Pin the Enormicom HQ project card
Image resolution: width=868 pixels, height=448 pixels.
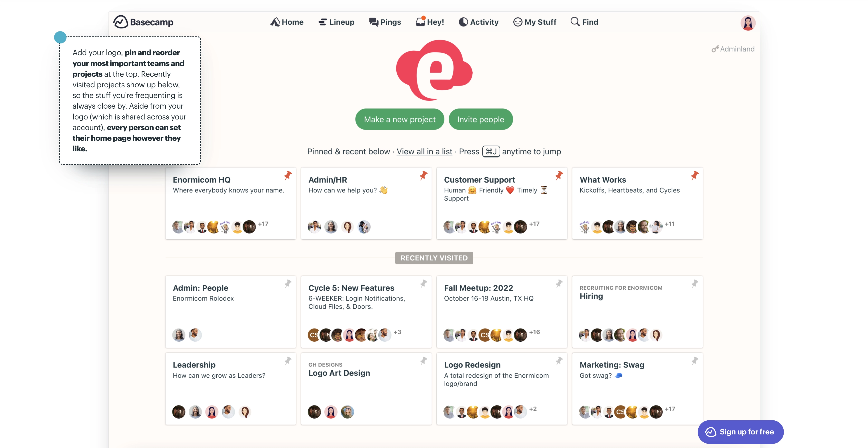tap(288, 175)
